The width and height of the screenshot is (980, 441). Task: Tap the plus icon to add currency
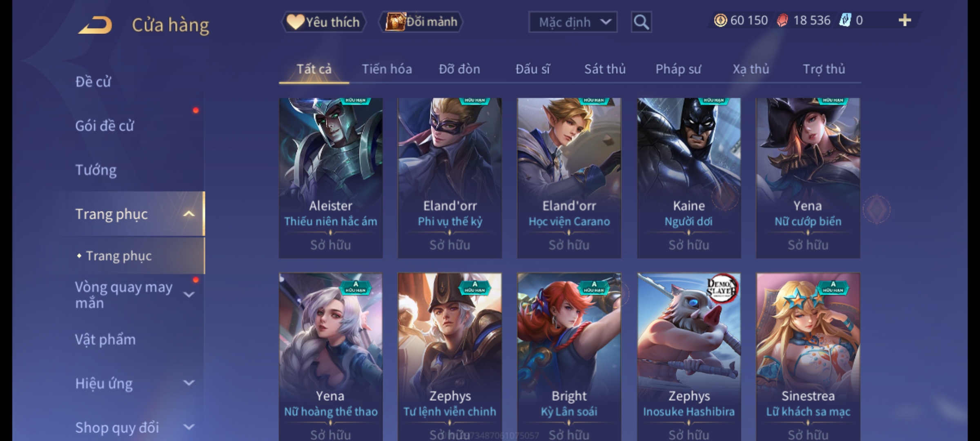(x=905, y=20)
